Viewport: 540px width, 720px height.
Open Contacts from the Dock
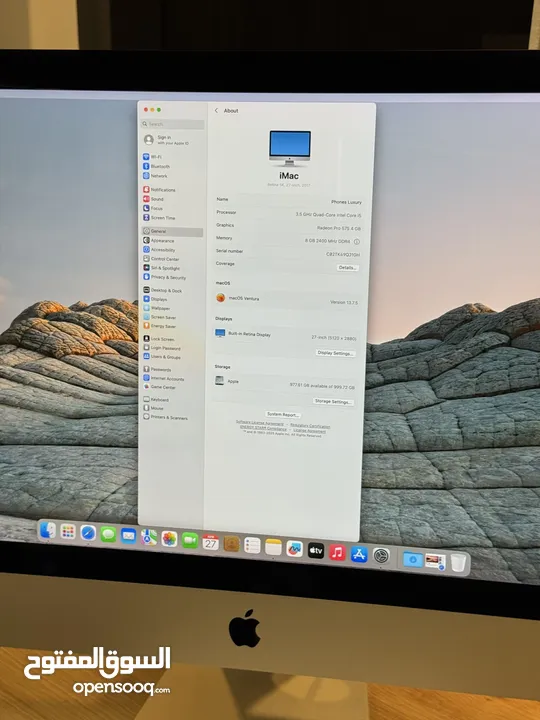(231, 544)
